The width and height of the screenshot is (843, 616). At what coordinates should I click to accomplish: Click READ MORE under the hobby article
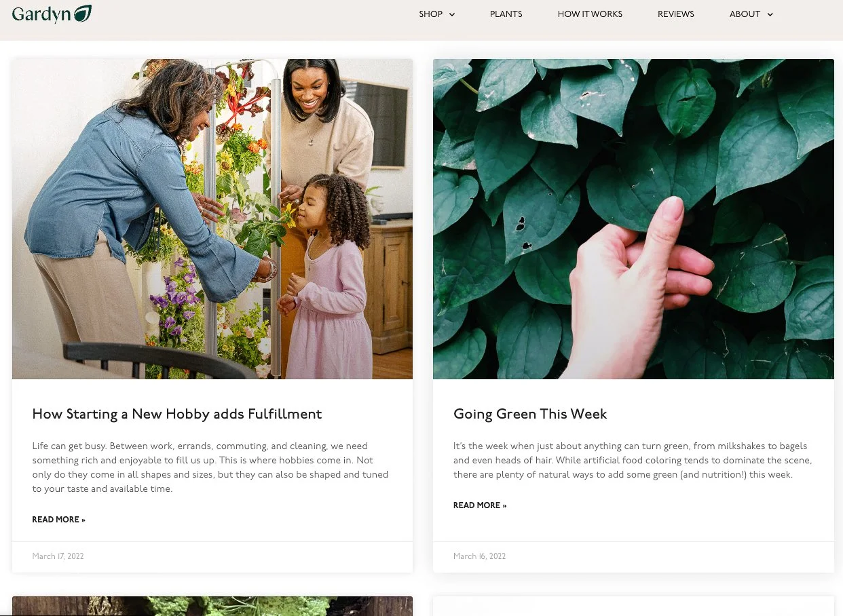point(59,520)
